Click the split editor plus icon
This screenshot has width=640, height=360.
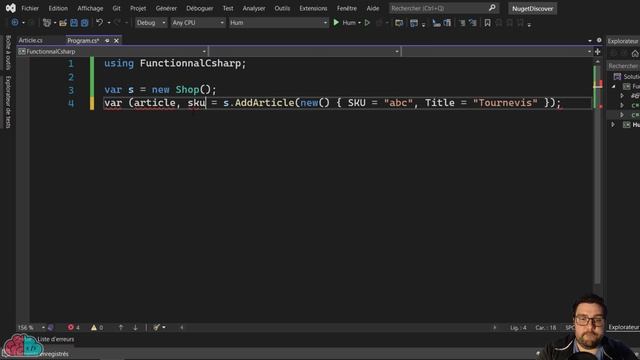tap(598, 51)
